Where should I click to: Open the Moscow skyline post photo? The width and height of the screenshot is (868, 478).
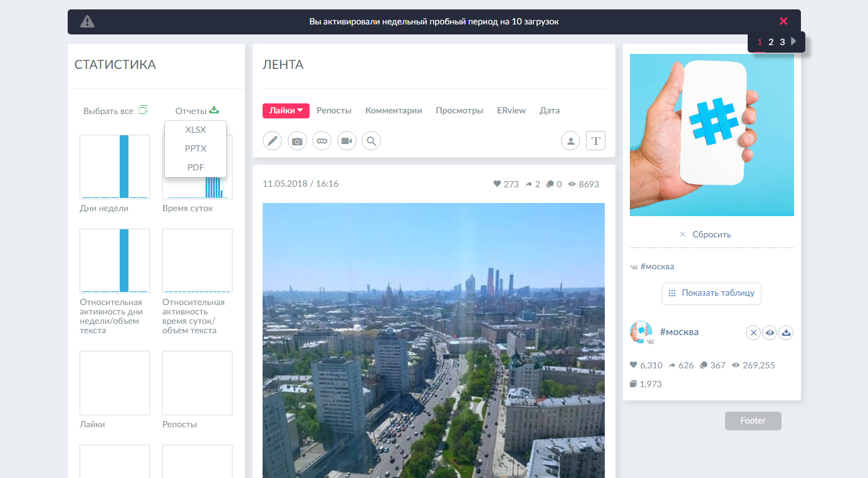click(x=434, y=340)
